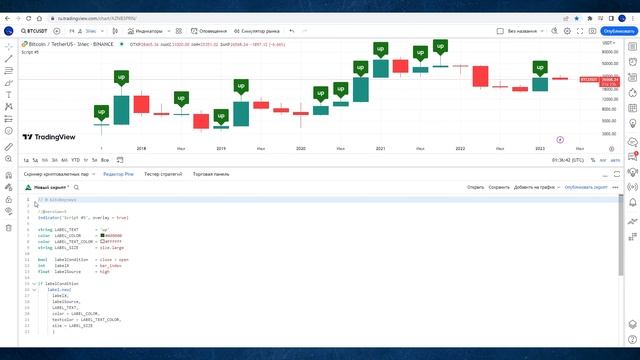Open candlestick chart type selector
Image resolution: width=640 pixels, height=360 pixels.
(115, 31)
